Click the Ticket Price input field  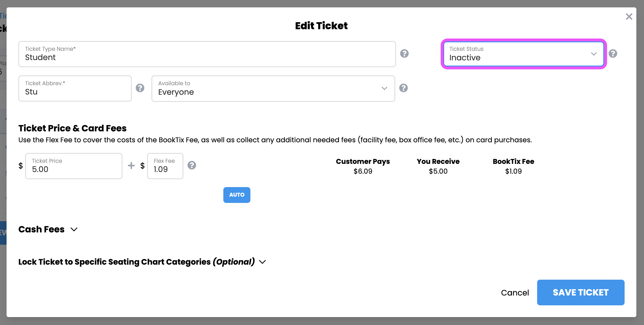74,166
